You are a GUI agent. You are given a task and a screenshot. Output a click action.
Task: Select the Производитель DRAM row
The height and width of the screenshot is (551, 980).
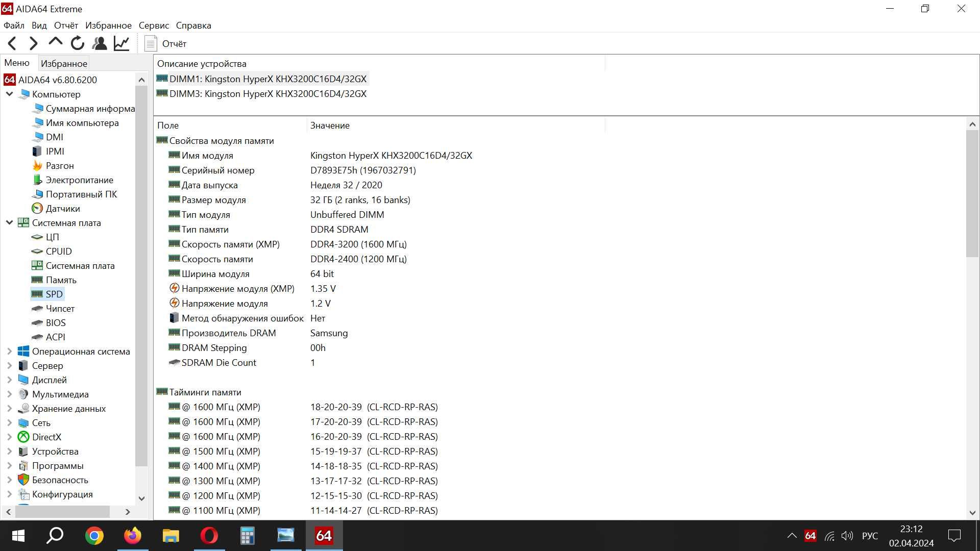point(258,333)
